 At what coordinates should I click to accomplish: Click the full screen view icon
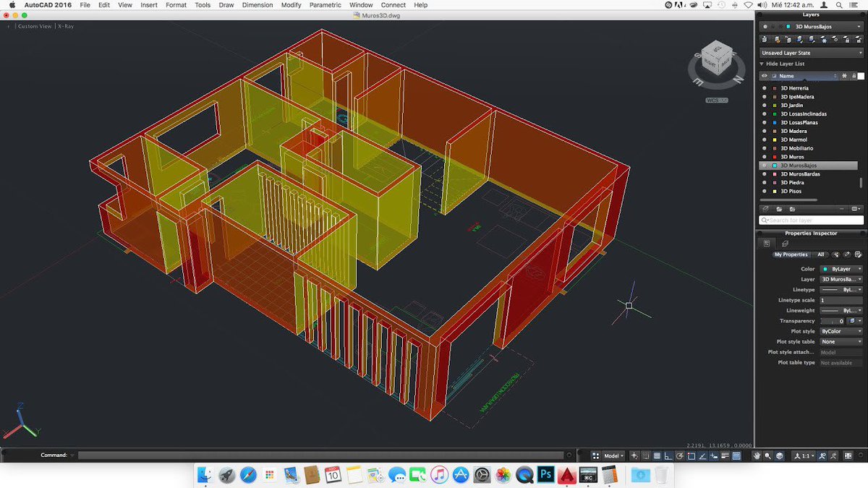point(848,455)
